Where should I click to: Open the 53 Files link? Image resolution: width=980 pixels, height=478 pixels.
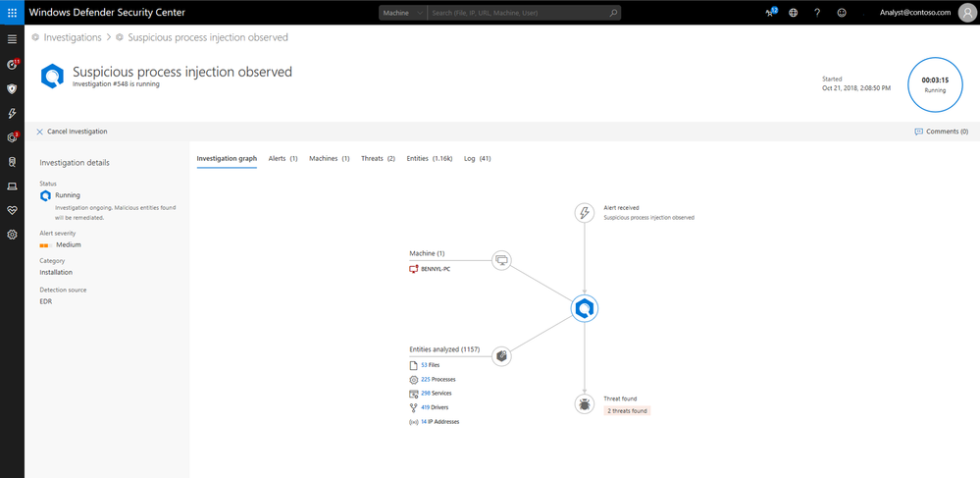point(431,365)
